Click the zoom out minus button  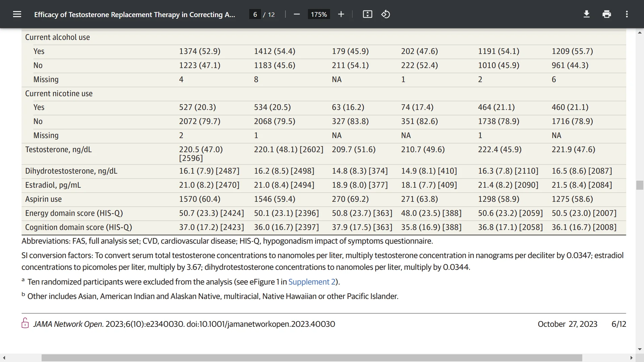[297, 14]
